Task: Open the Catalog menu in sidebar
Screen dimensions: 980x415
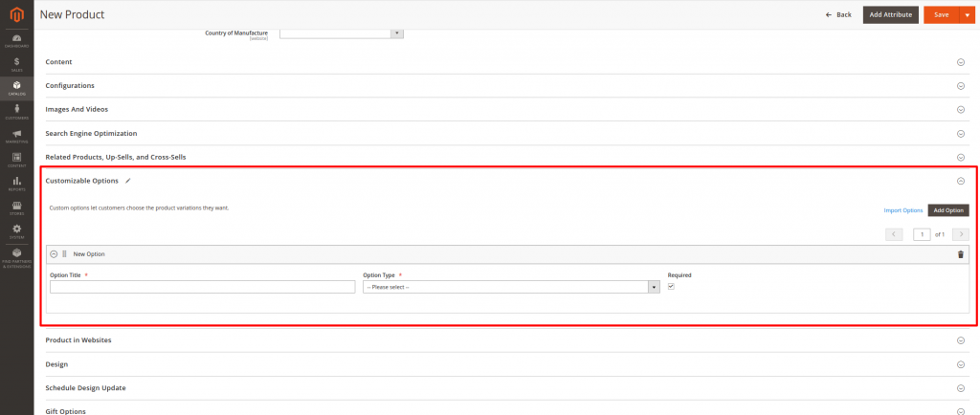Action: [16, 88]
